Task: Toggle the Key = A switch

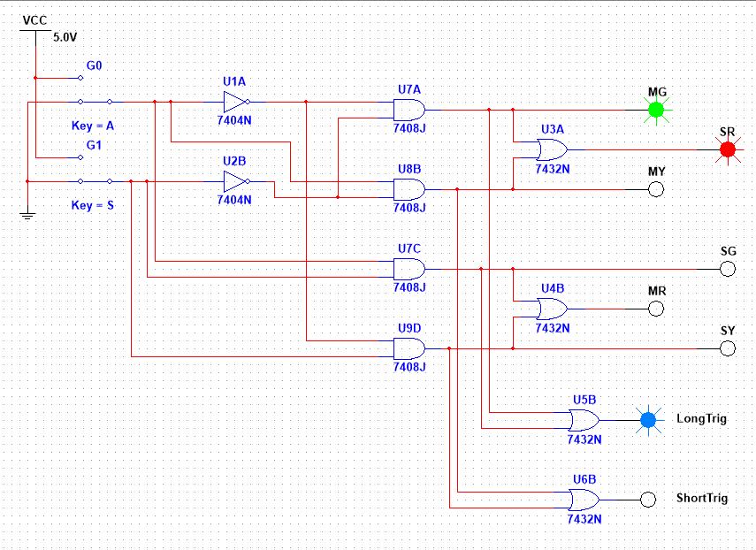Action: pyautogui.click(x=95, y=102)
